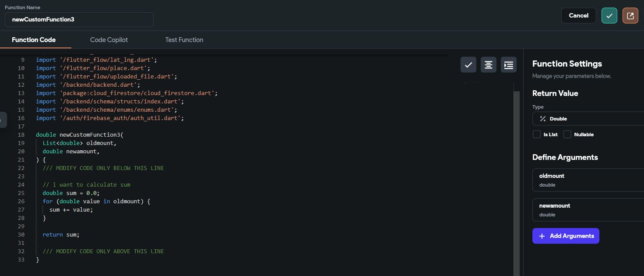Click the Function Settings heading
This screenshot has height=276, width=644.
[x=567, y=64]
